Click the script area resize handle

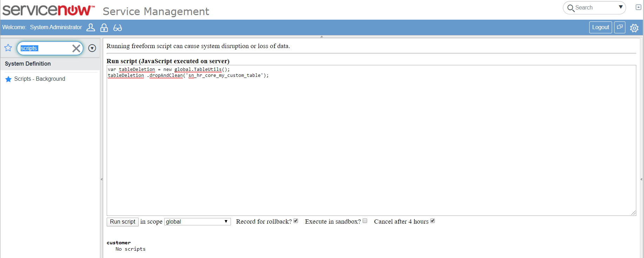coord(633,213)
